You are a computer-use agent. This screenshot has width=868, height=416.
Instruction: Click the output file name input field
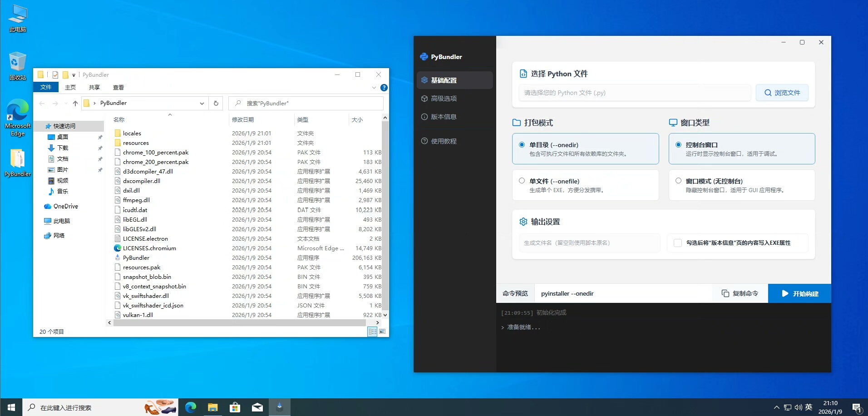[x=589, y=243]
